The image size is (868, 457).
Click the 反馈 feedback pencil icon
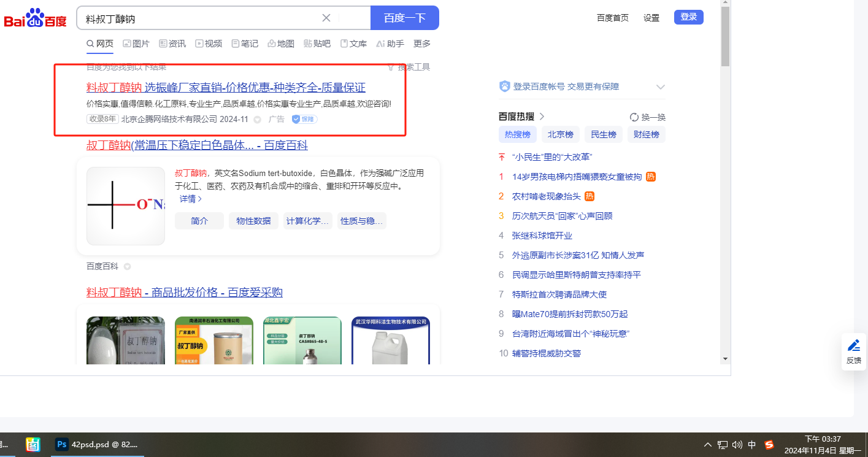(853, 345)
